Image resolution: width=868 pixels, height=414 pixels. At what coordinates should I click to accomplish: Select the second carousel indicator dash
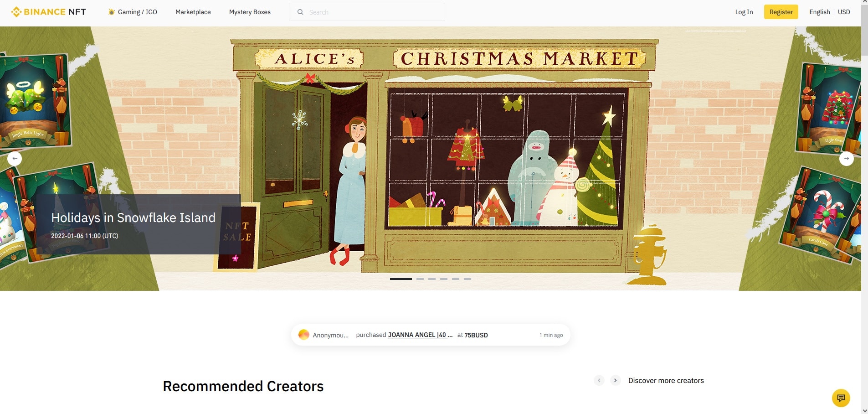coord(420,279)
